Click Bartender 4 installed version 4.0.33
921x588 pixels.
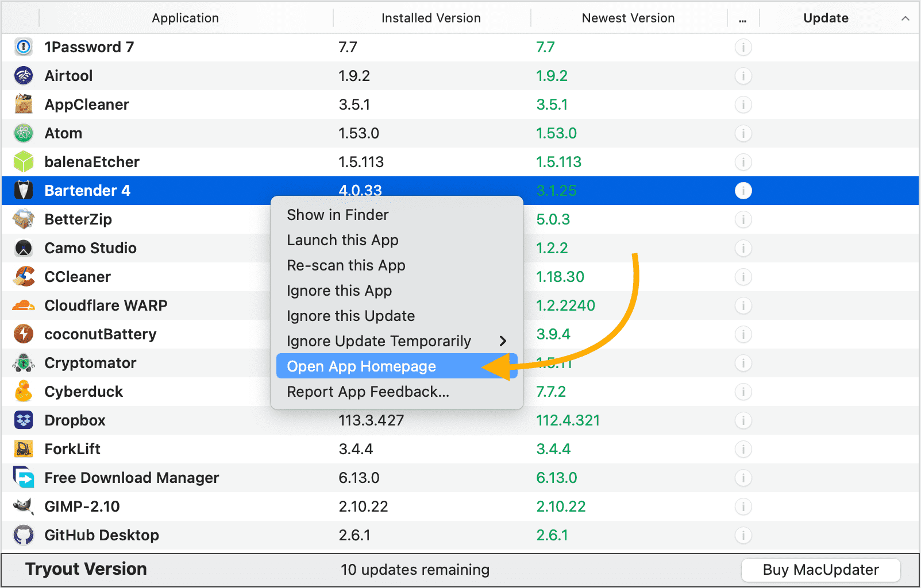tap(360, 191)
